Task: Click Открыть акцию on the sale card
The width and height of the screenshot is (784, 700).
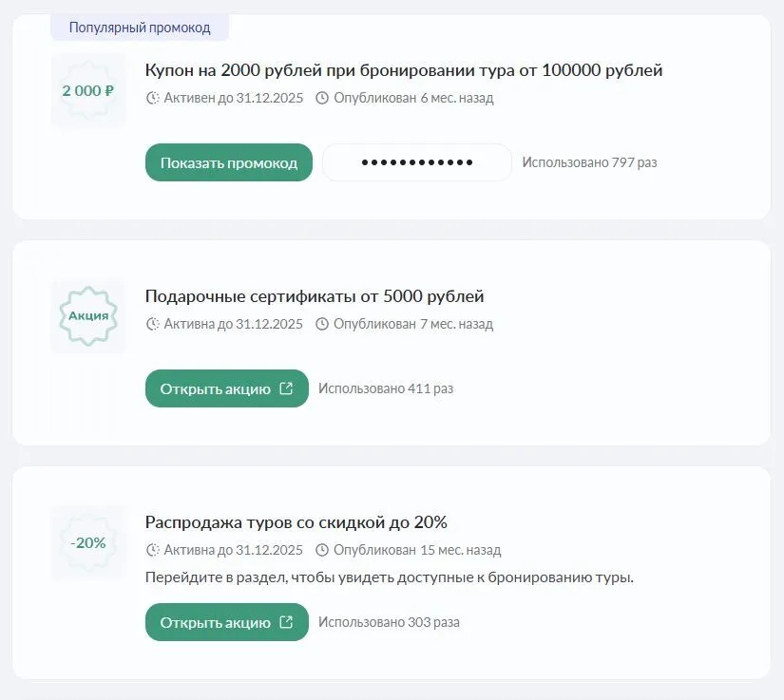Action: click(x=226, y=622)
